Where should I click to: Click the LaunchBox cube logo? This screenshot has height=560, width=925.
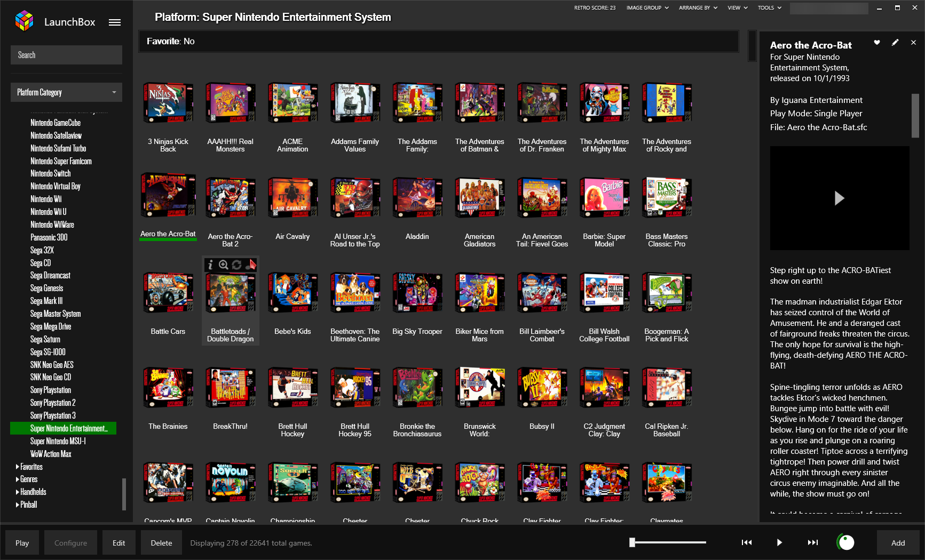(x=25, y=21)
